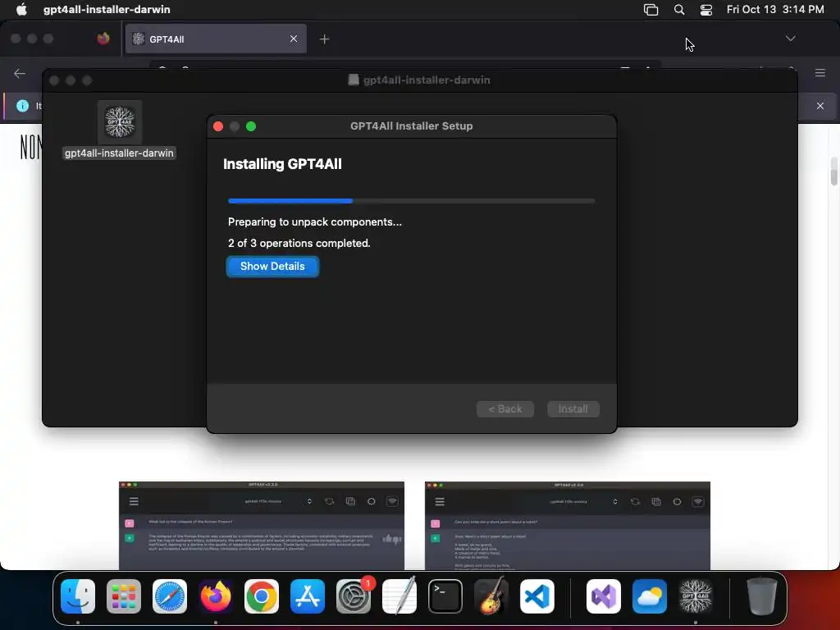Click the left GPT4All chat screenshot thumbnail
The height and width of the screenshot is (630, 840).
point(262,526)
